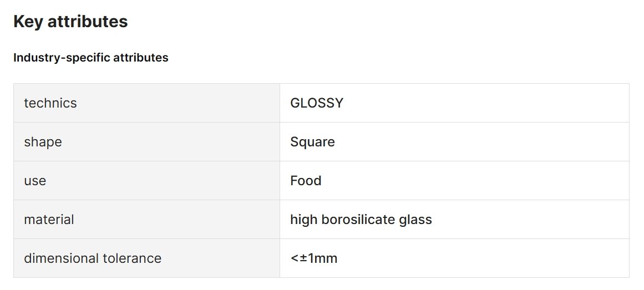Screen dimensions: 644x290
Task: Select the <±1mm tolerance value
Action: click(x=314, y=258)
